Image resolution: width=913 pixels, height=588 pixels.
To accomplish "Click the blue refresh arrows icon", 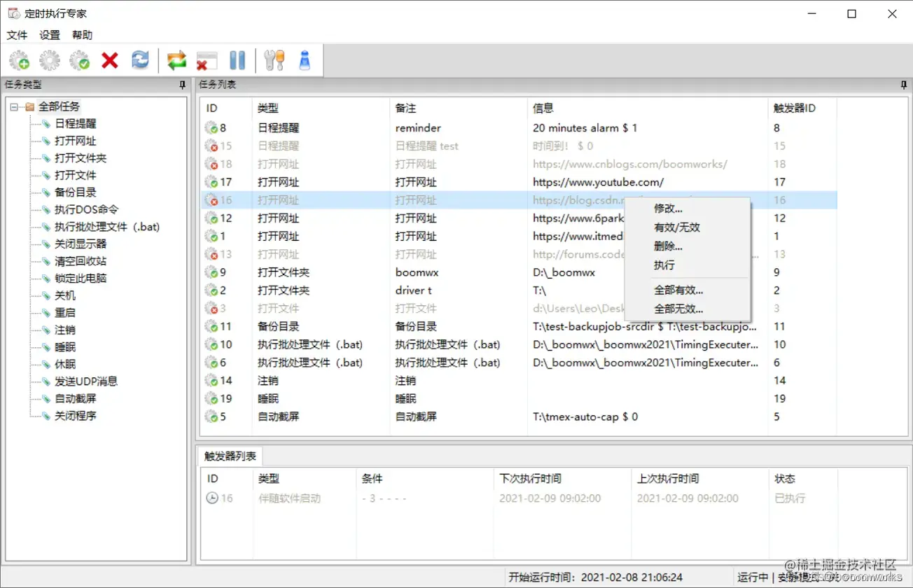I will (x=140, y=60).
